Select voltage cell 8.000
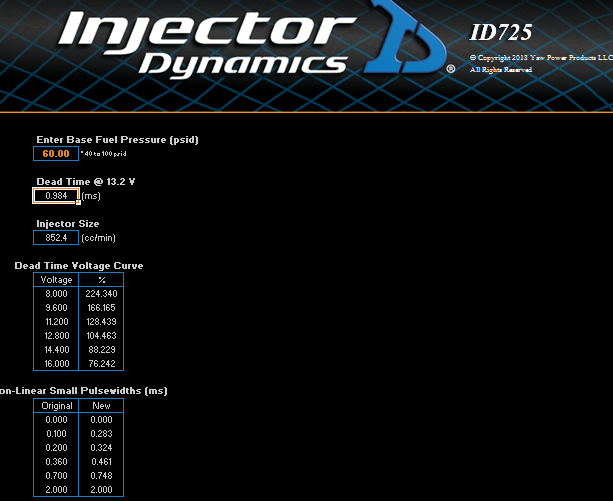The image size is (613, 501). tap(56, 294)
